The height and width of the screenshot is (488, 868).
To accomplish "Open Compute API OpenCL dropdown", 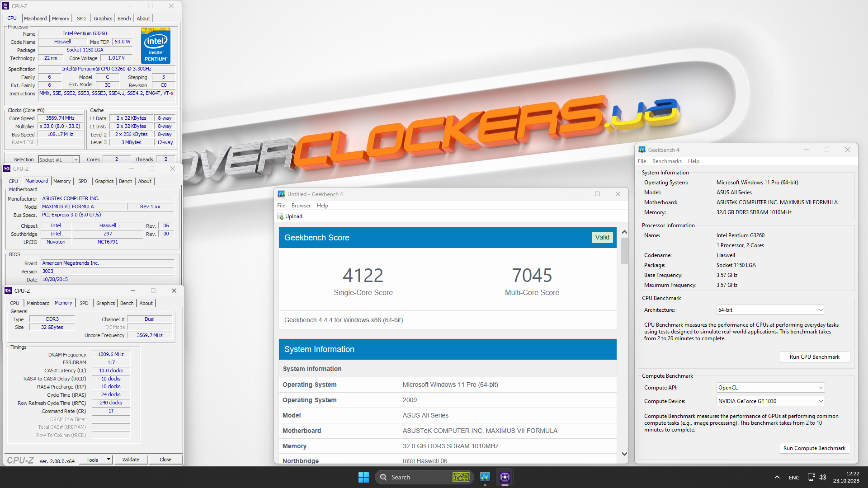I will [x=771, y=388].
